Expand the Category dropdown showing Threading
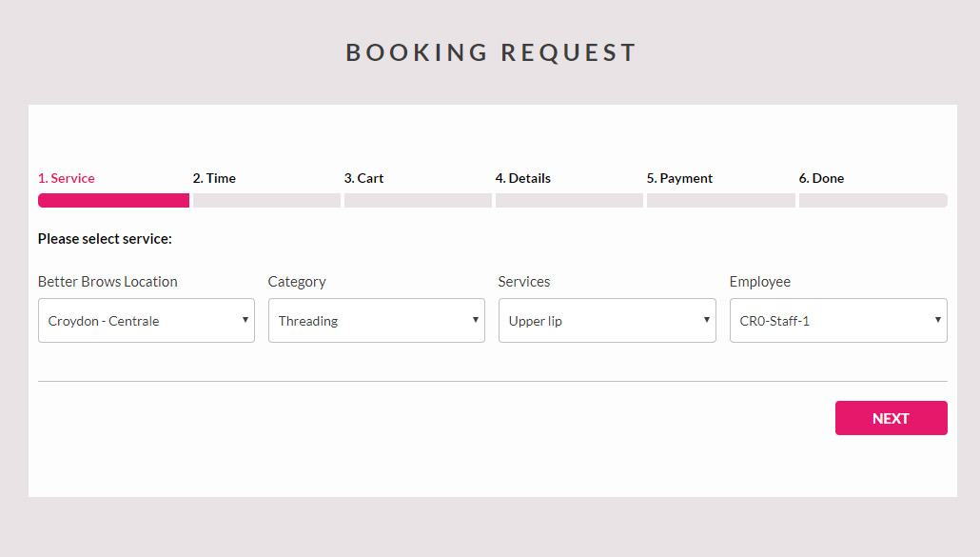 coord(376,320)
